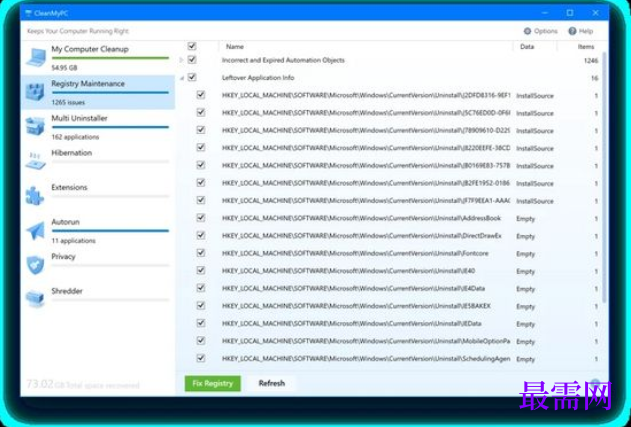Open Help in the top bar
Screen dimensions: 631x427
pos(581,31)
